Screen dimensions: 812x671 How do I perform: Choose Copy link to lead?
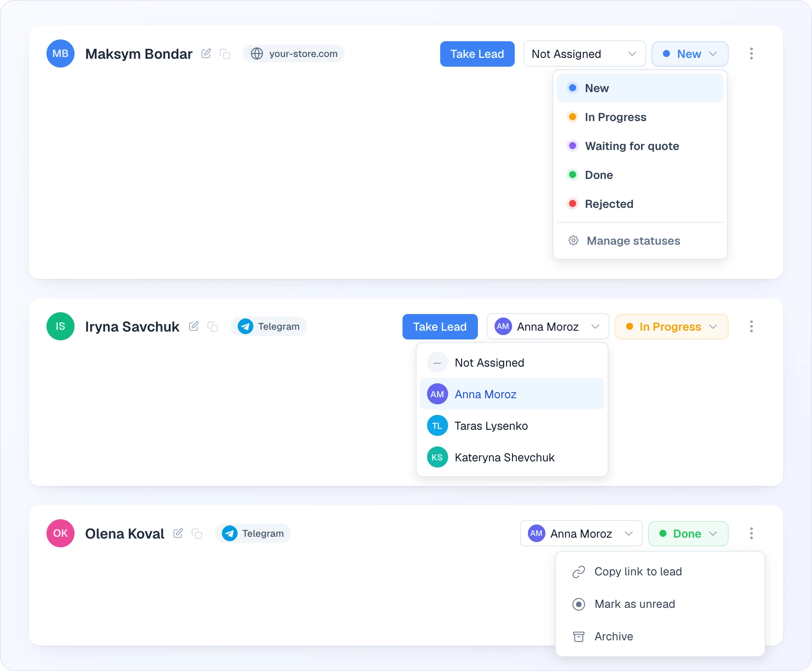(x=660, y=571)
